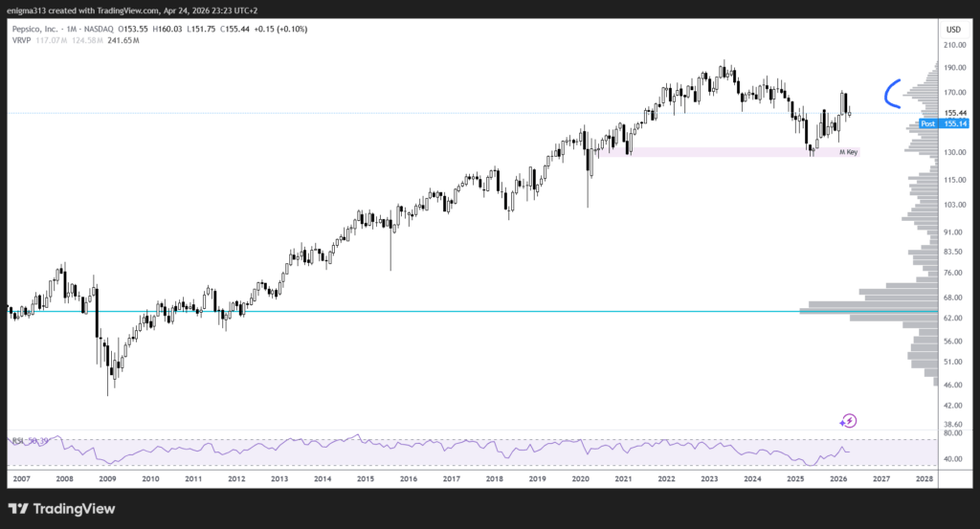This screenshot has width=980, height=529.
Task: Click the 51.00 price axis label
Action: tap(953, 363)
